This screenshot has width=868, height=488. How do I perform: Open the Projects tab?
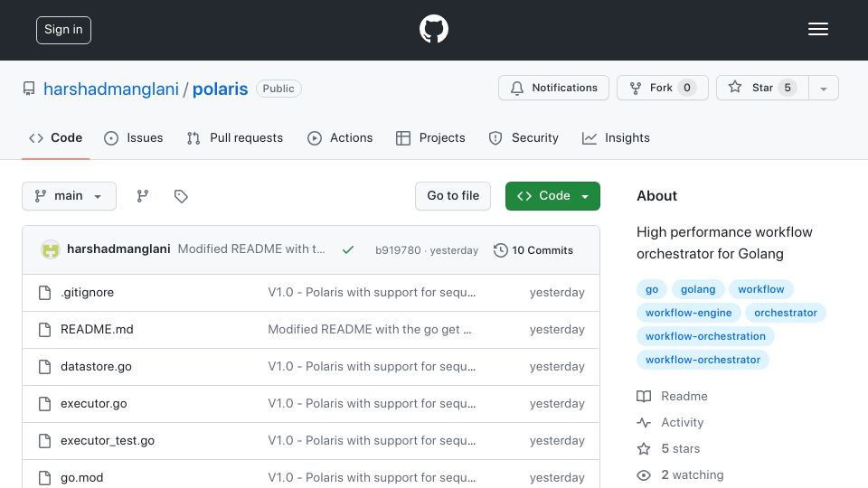[x=430, y=137]
